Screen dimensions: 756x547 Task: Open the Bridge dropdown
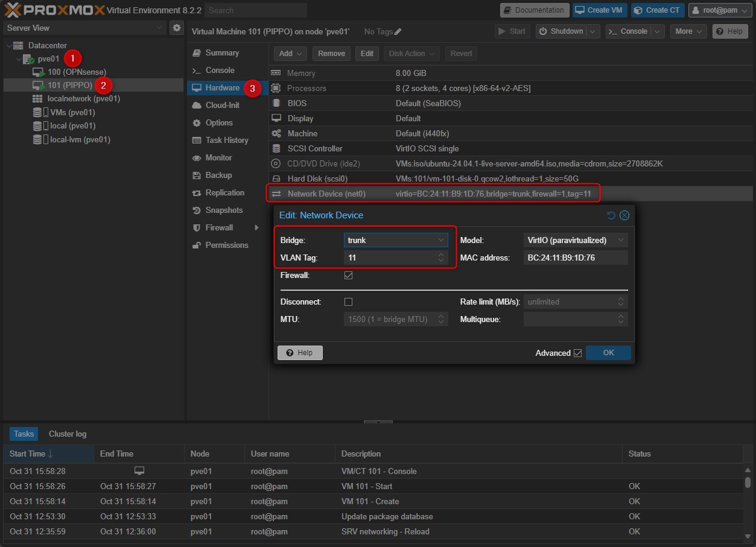point(440,240)
